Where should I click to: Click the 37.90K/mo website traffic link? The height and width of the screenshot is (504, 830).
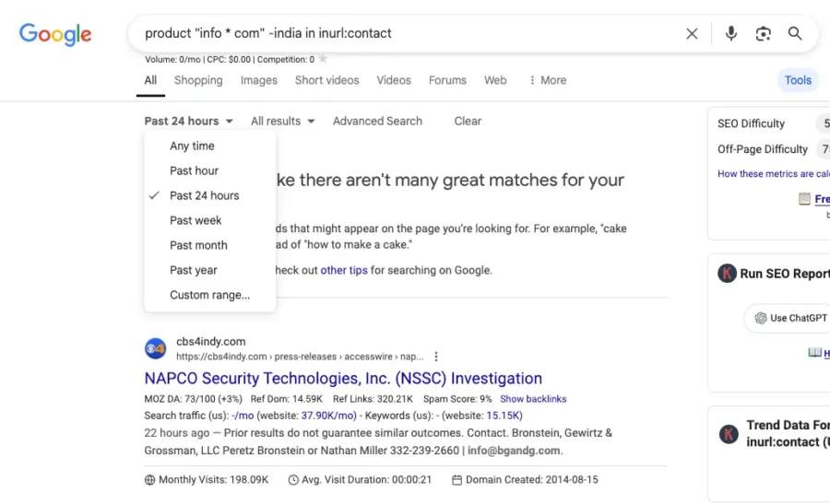pos(328,416)
